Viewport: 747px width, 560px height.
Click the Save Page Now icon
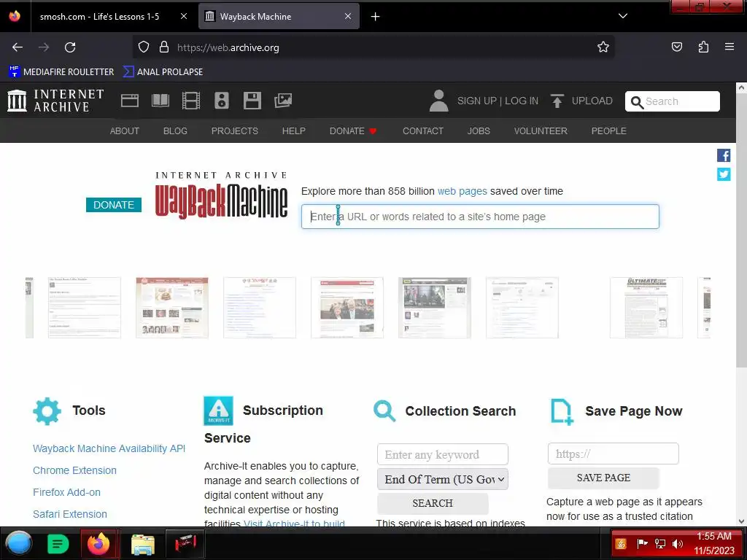tap(562, 411)
